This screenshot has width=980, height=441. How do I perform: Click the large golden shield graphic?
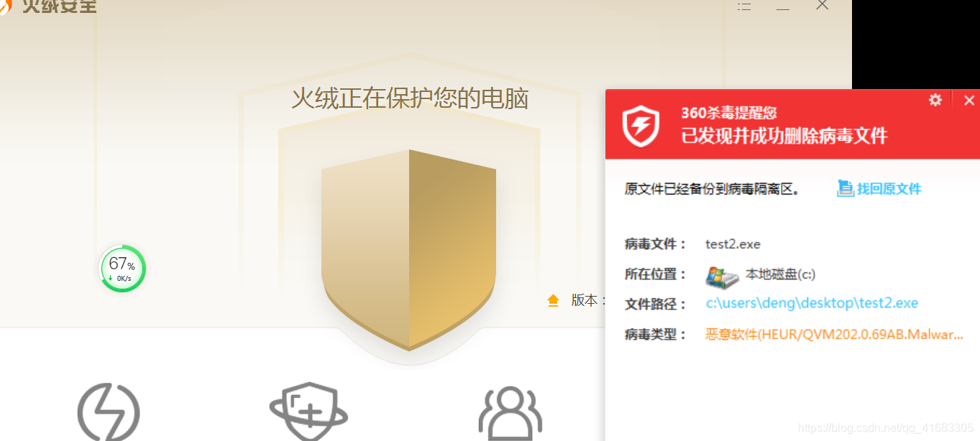[408, 249]
